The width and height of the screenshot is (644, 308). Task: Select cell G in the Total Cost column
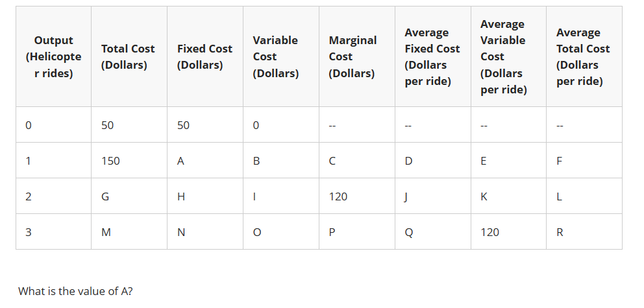pos(106,196)
